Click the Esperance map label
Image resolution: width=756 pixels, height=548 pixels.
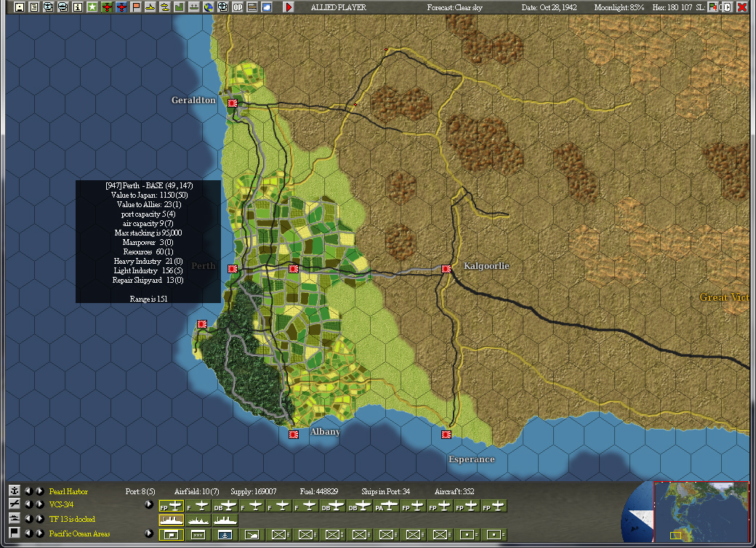tap(472, 459)
